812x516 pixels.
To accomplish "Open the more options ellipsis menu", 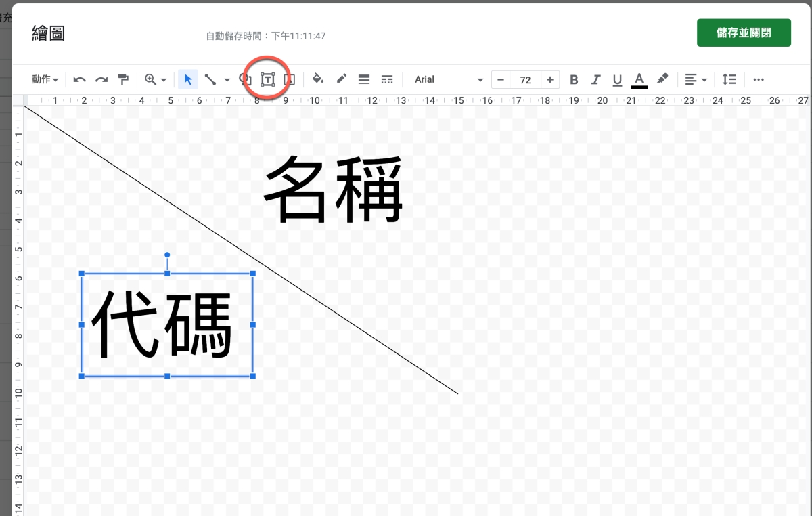I will pyautogui.click(x=759, y=80).
